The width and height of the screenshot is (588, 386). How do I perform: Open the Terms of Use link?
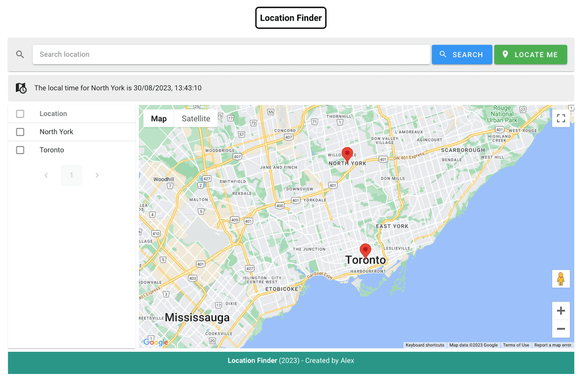[516, 345]
